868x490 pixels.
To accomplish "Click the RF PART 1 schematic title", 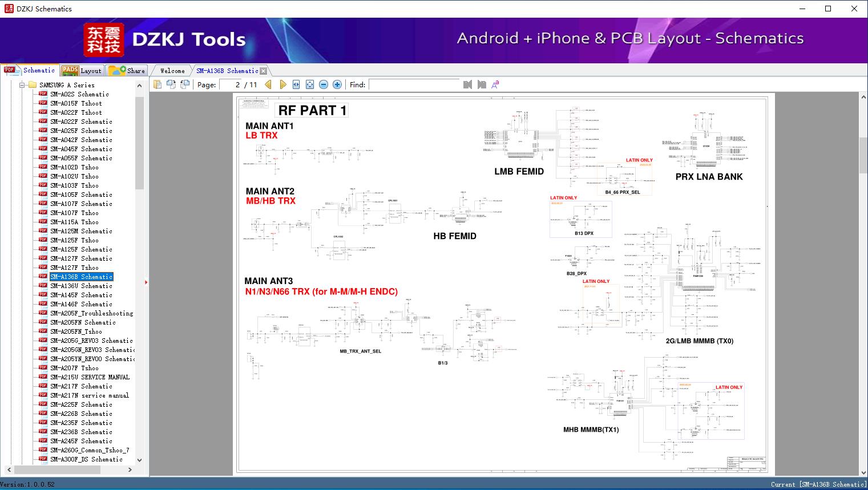I will [x=312, y=111].
